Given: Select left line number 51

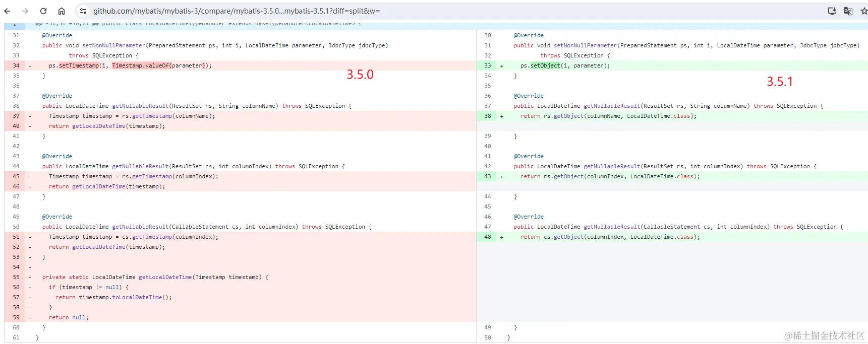Looking at the screenshot, I should (x=16, y=237).
